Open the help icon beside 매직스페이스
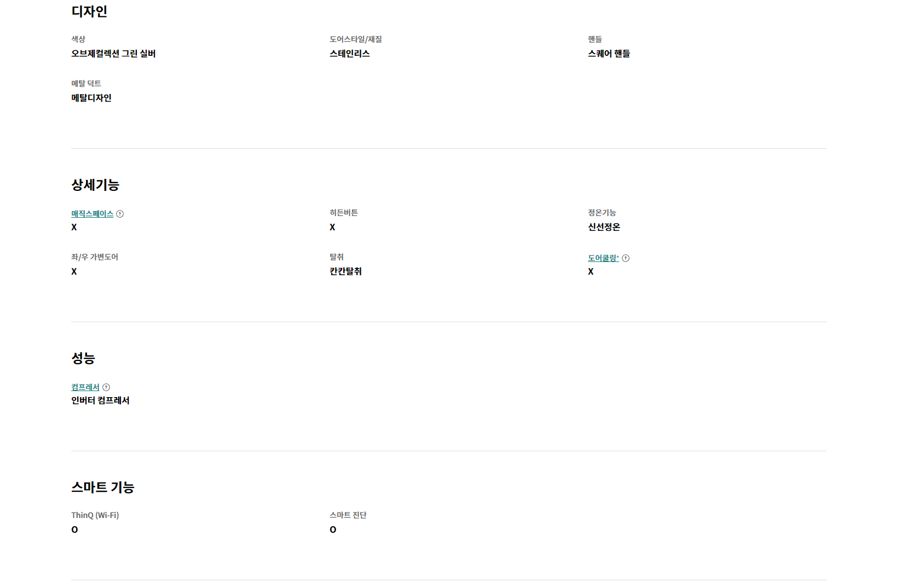Image resolution: width=901 pixels, height=588 pixels. pos(120,214)
